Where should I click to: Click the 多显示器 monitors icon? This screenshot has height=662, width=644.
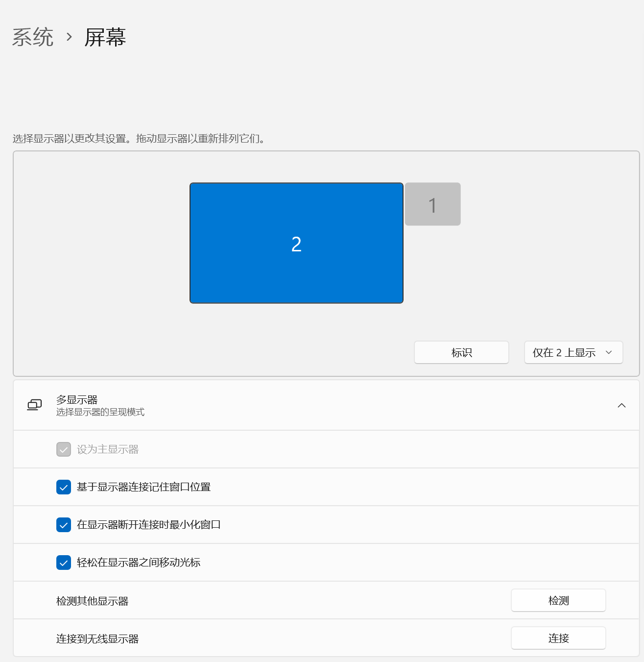point(34,405)
